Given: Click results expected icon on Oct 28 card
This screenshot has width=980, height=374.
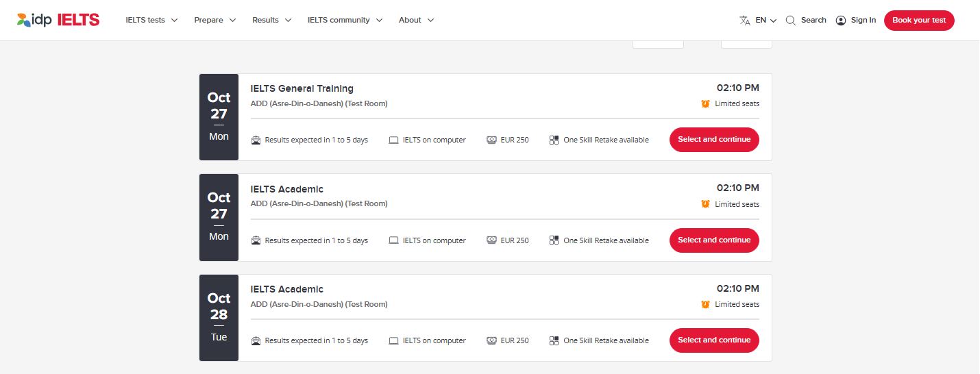Looking at the screenshot, I should click(256, 341).
